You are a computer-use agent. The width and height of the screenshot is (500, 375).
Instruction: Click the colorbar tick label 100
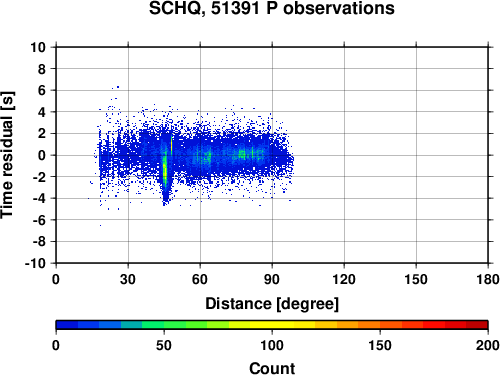tap(272, 345)
